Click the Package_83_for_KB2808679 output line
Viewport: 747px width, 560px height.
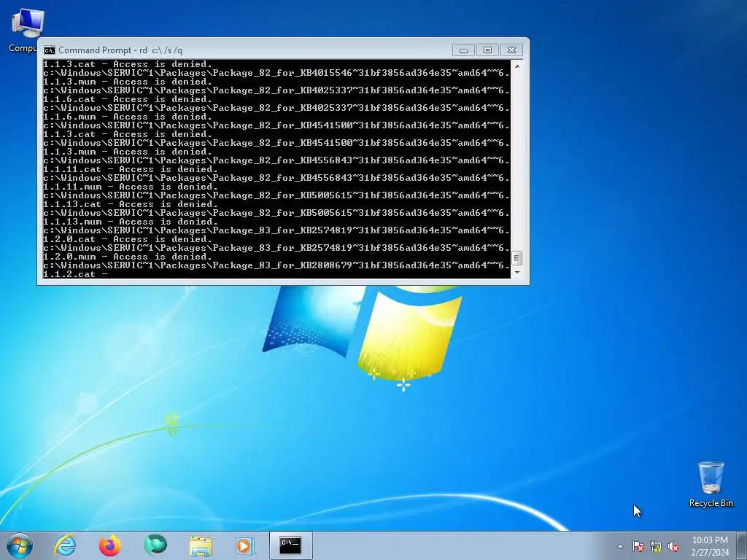pyautogui.click(x=276, y=265)
